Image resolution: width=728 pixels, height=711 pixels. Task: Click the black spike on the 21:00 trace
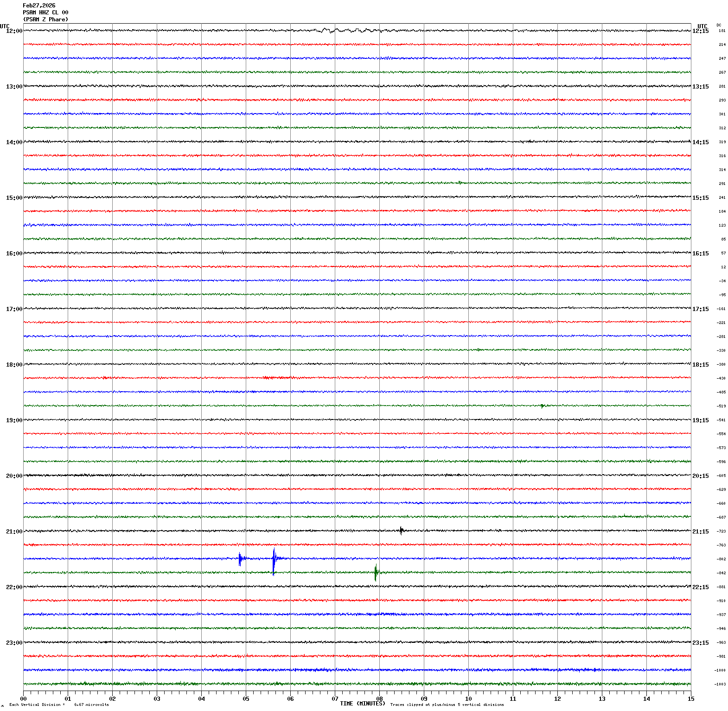point(401,531)
